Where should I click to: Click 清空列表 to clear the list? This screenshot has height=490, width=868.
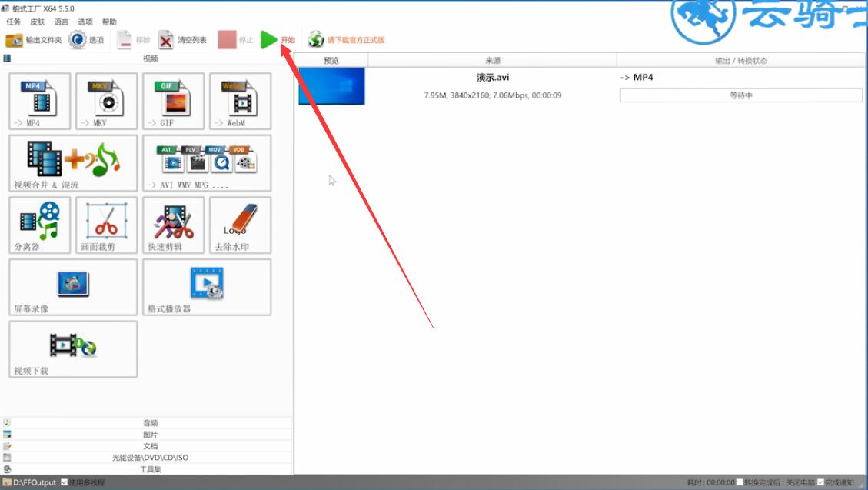click(x=183, y=40)
